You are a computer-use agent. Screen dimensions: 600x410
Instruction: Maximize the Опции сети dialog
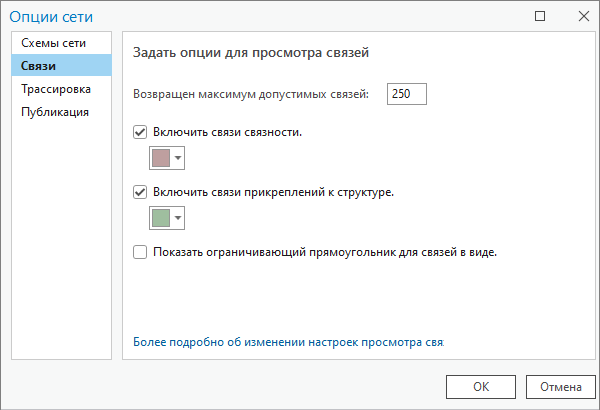[x=541, y=16]
